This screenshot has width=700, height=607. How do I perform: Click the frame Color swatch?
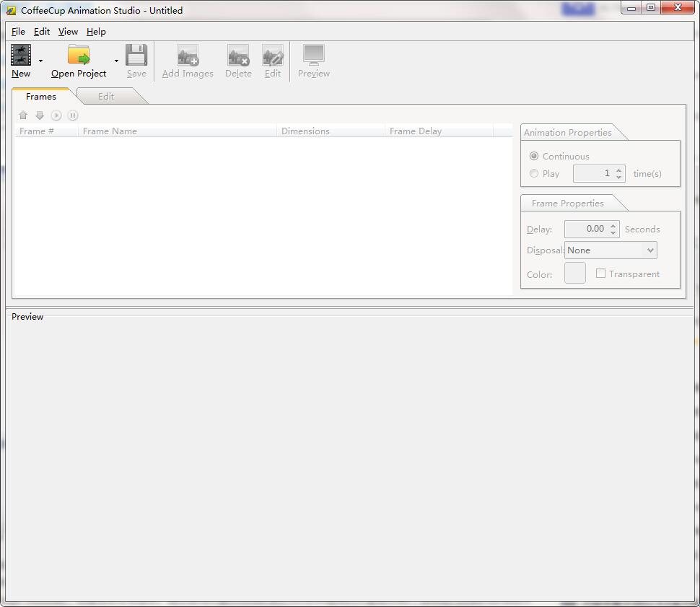575,273
